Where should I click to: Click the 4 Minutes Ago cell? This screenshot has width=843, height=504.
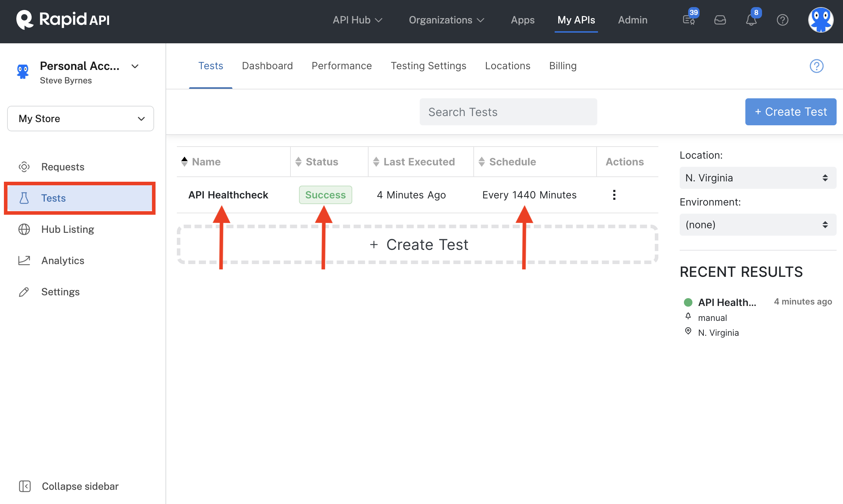click(x=411, y=195)
